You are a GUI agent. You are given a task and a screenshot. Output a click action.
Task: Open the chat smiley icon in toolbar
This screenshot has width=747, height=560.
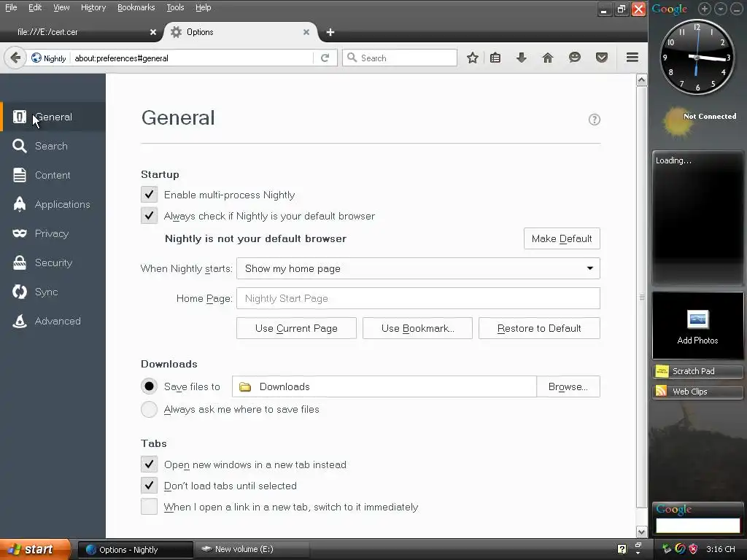pyautogui.click(x=575, y=58)
